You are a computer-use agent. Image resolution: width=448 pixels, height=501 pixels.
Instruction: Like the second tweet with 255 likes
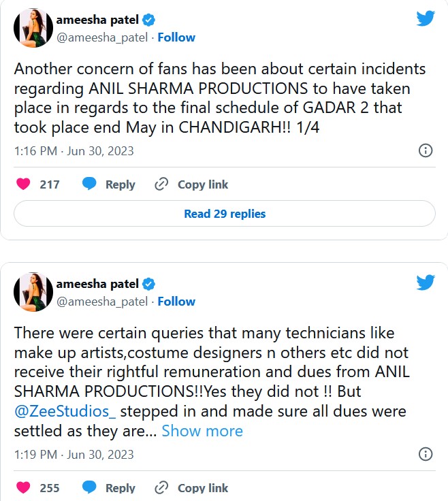[x=23, y=488]
